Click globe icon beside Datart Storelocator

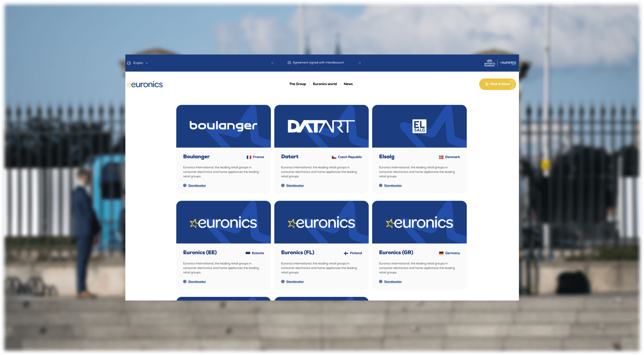tap(283, 186)
